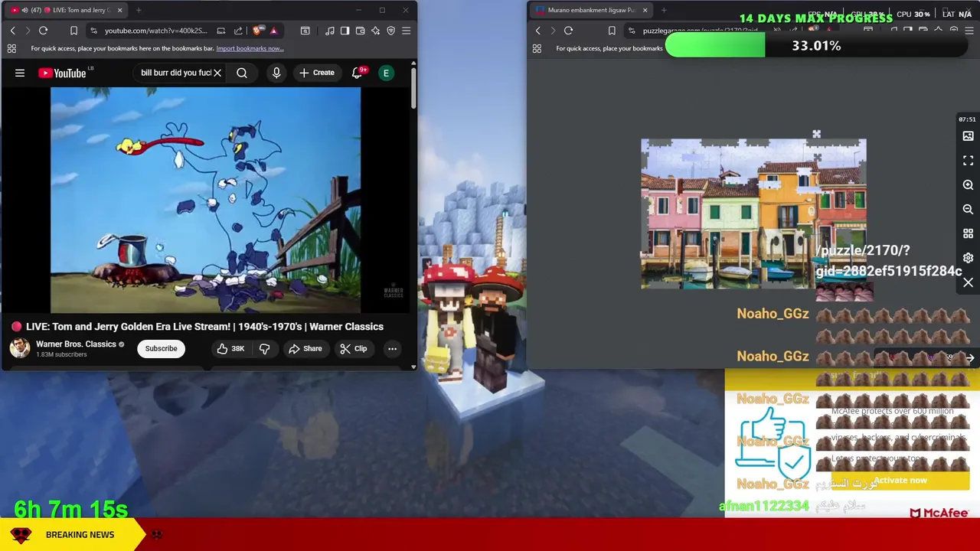
Task: Go to YouTube home via logo
Action: click(x=63, y=73)
